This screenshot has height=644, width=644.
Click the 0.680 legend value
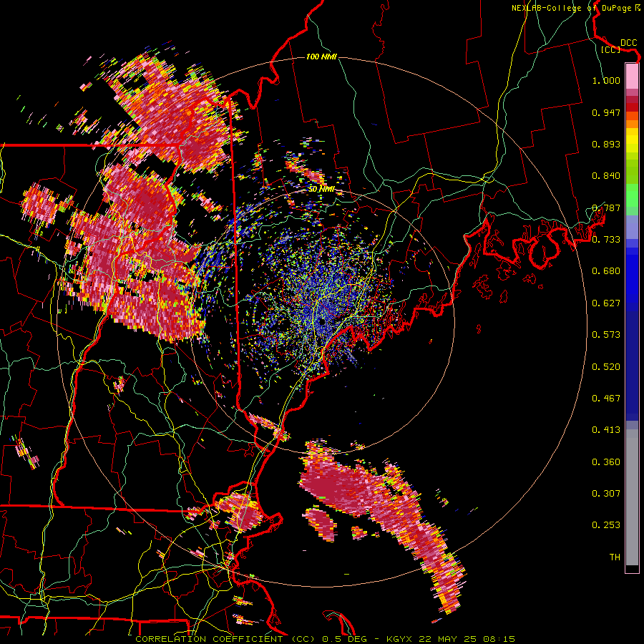(x=606, y=271)
